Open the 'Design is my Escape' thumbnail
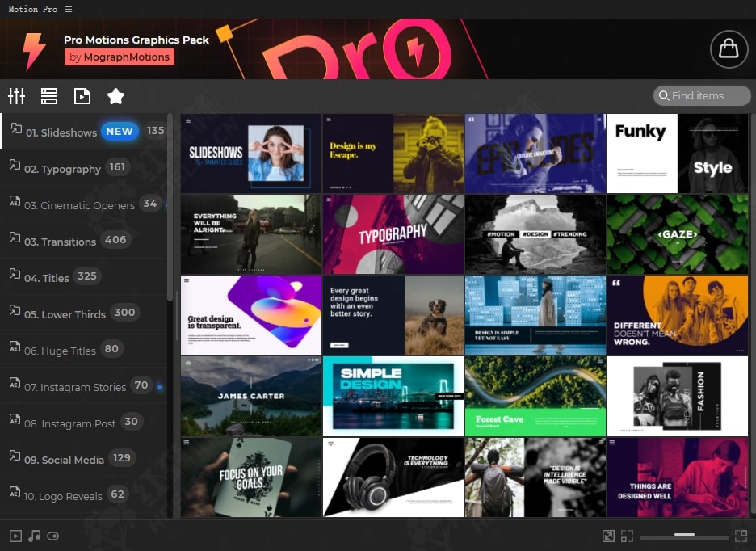The image size is (756, 551). tap(393, 154)
